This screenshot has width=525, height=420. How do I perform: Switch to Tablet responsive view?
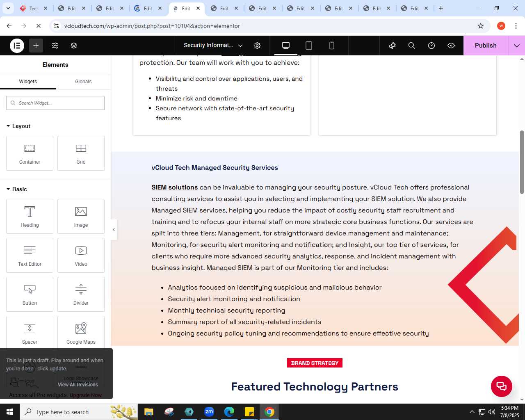[309, 46]
